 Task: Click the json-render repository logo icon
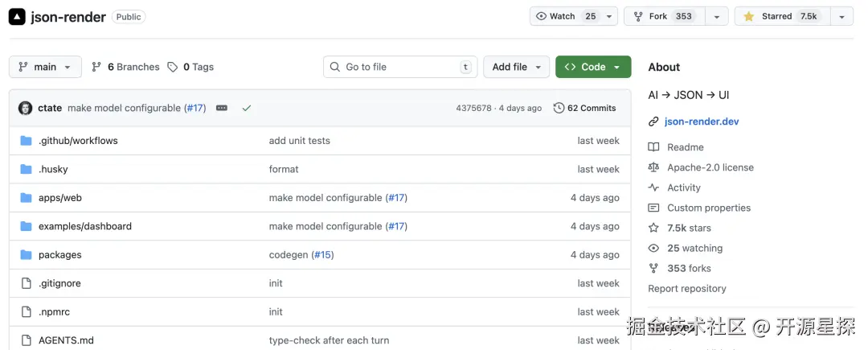tap(17, 16)
